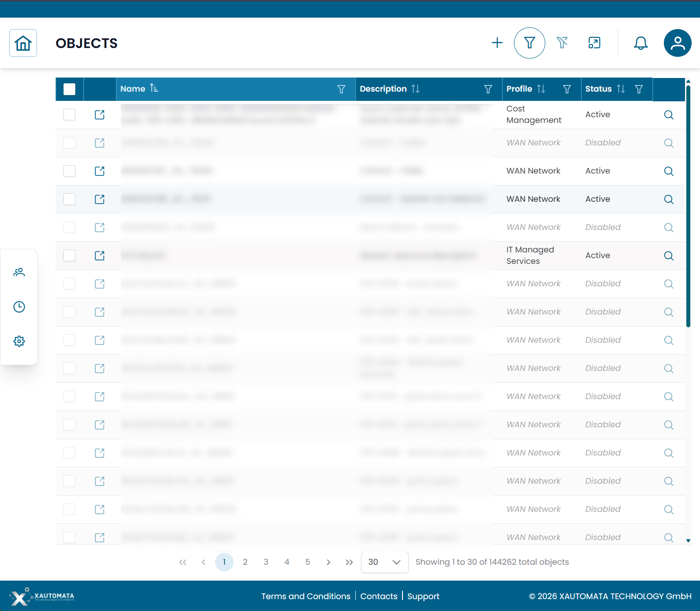Go to page 2
Screen dimensions: 700x611
click(245, 562)
